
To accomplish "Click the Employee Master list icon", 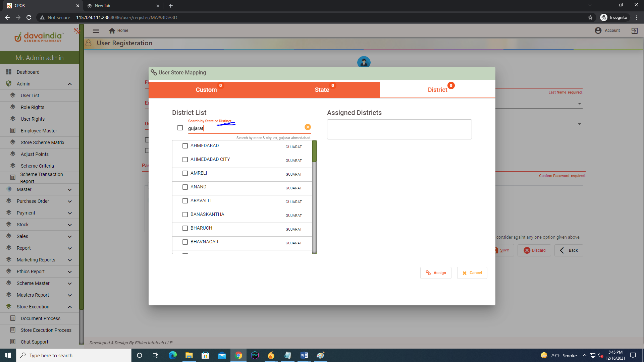I will 13,130.
